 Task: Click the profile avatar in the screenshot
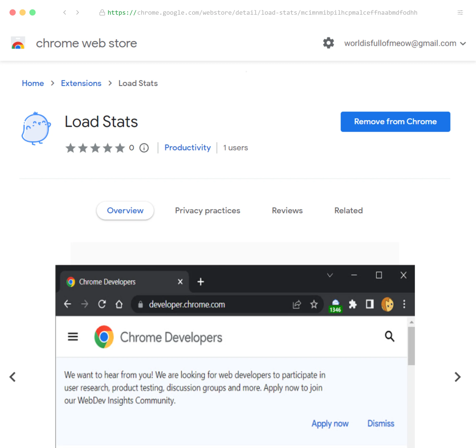pyautogui.click(x=387, y=304)
